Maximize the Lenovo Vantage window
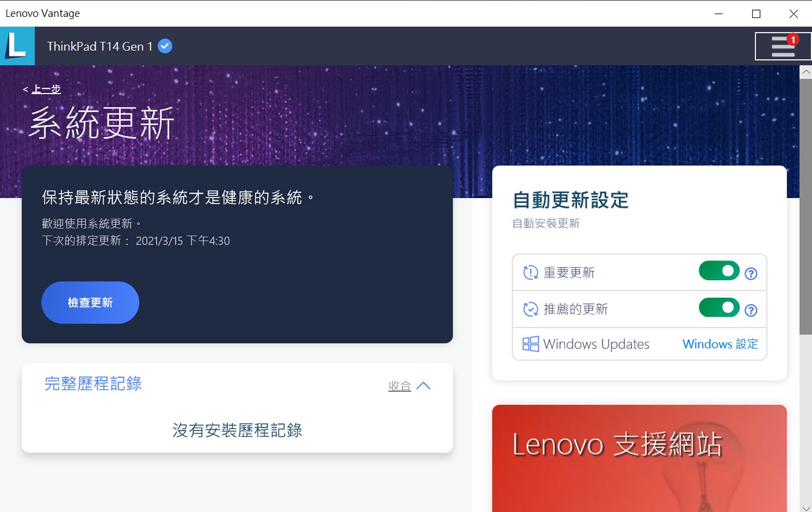The width and height of the screenshot is (812, 512). pos(756,14)
